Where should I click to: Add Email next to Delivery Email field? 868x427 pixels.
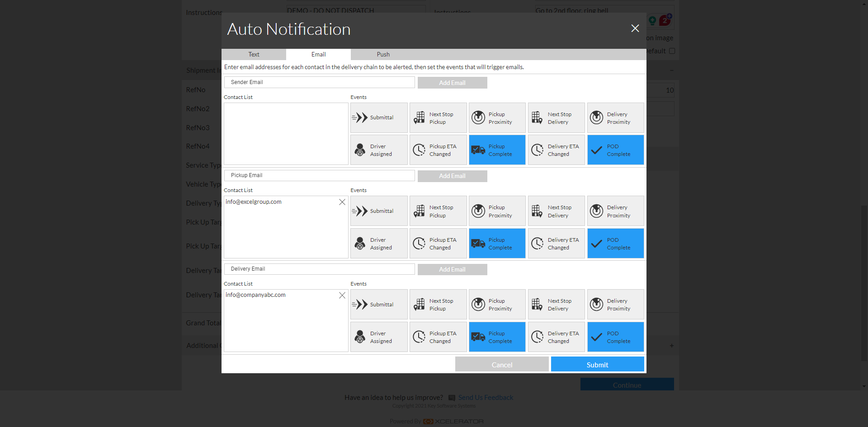[x=452, y=269]
